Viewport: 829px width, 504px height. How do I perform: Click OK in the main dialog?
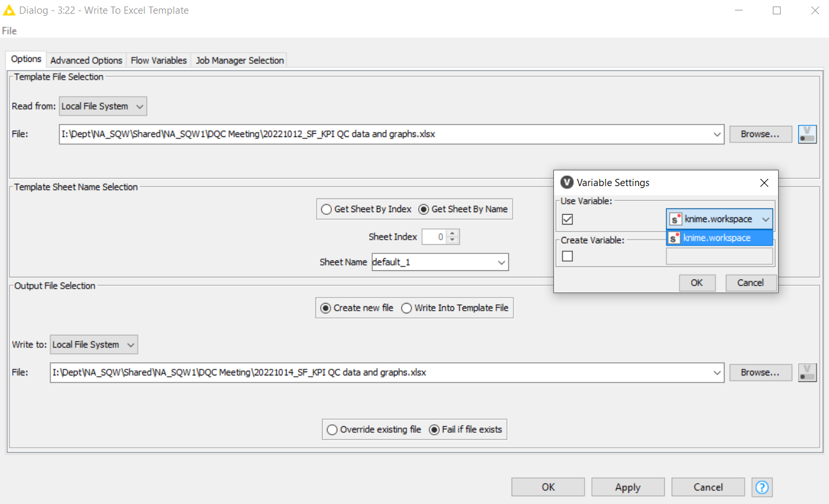click(x=548, y=487)
